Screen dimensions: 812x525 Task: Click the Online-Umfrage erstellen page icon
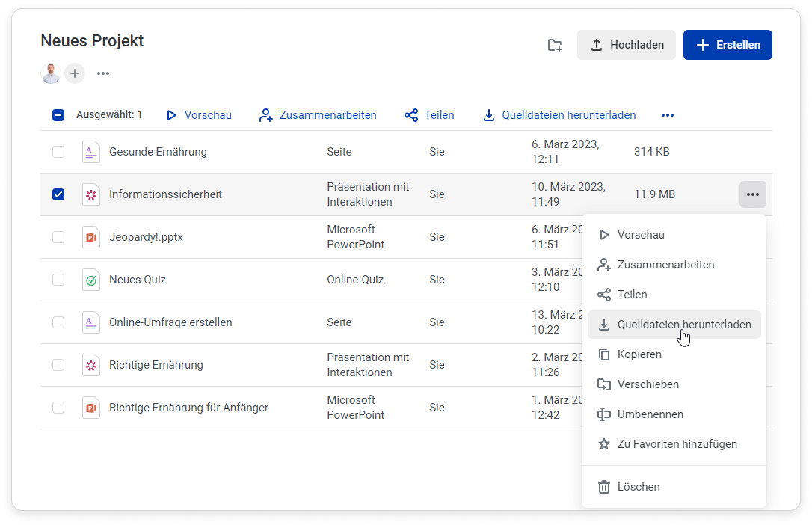(90, 322)
